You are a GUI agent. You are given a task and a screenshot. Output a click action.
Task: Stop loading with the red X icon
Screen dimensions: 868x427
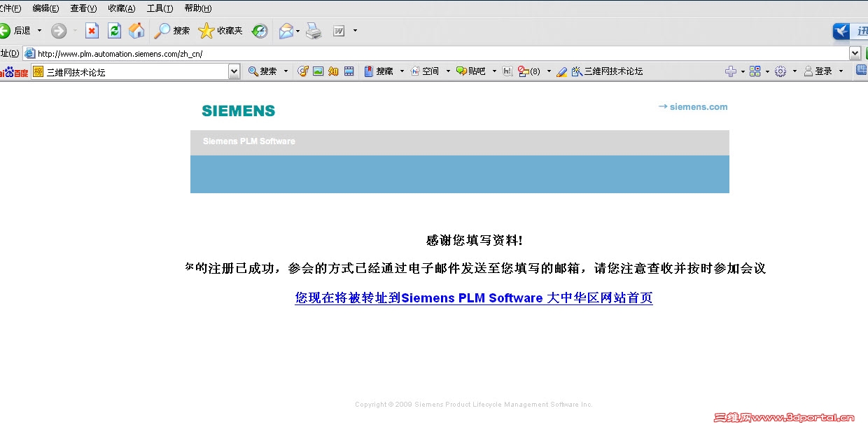[x=92, y=31]
